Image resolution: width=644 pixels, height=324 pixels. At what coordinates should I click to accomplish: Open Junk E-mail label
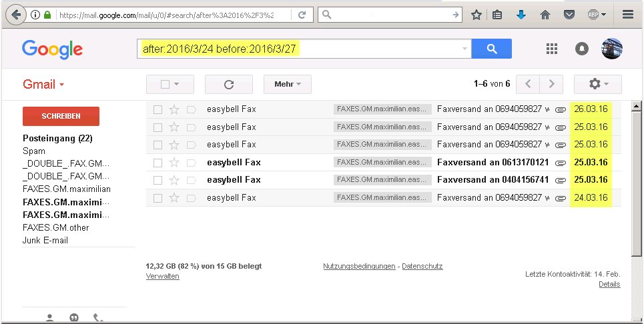pos(45,240)
